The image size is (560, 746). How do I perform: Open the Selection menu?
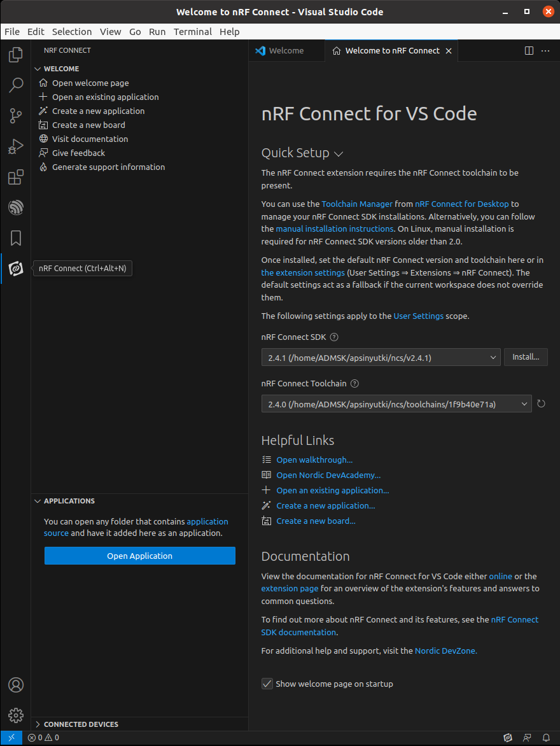pyautogui.click(x=72, y=31)
